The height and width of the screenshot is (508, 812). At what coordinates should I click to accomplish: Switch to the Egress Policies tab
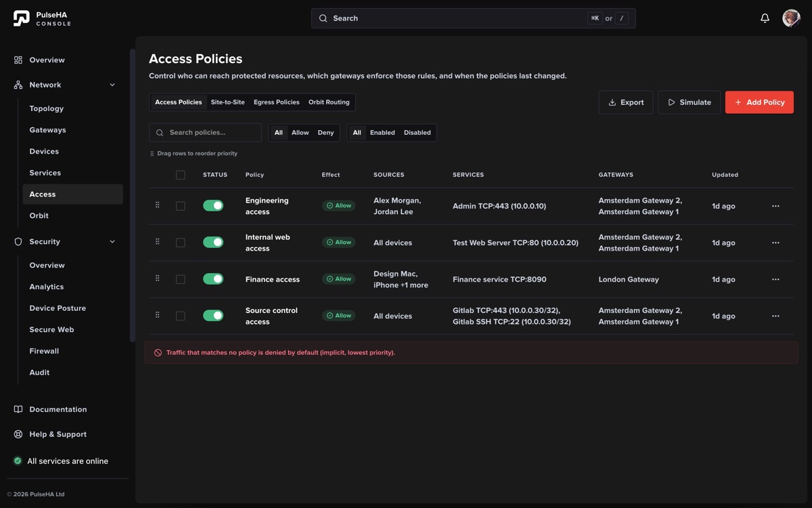pos(277,102)
